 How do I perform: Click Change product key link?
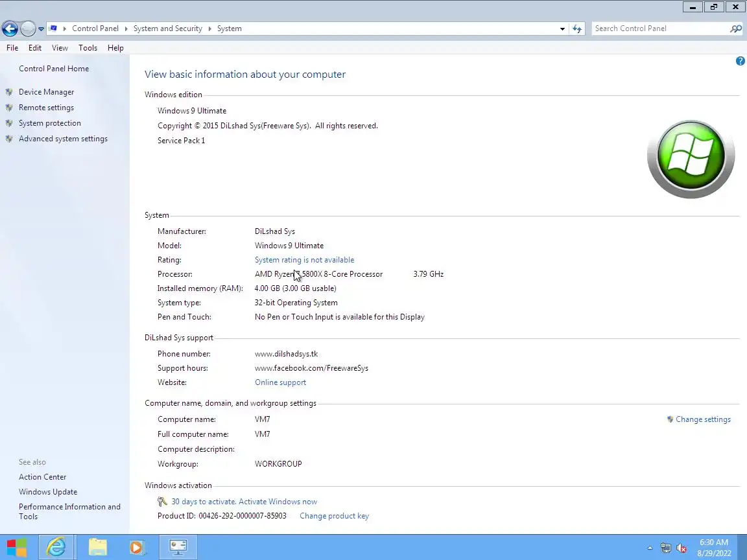(334, 516)
